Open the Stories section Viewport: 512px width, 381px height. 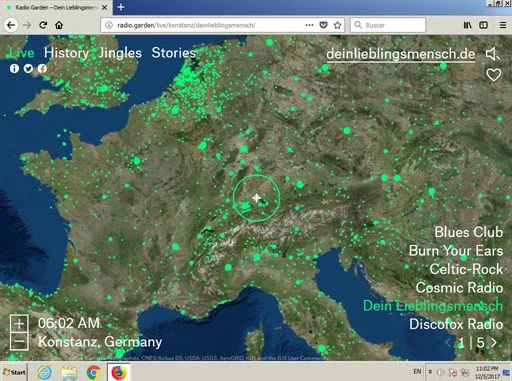tap(174, 53)
